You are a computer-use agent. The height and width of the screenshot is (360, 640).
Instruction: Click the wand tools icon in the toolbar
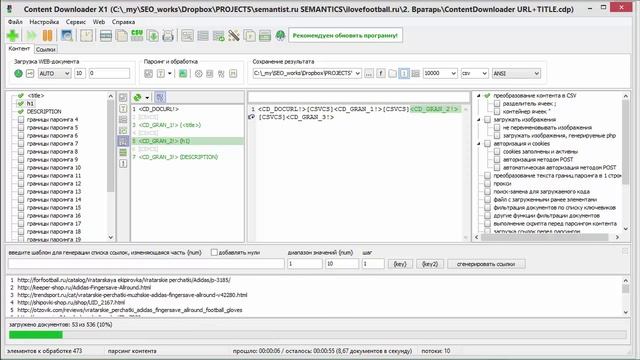[234, 36]
